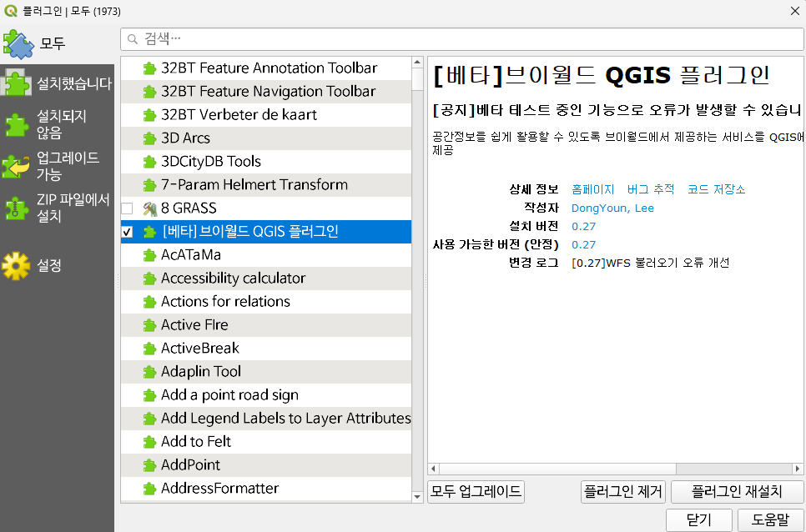This screenshot has height=532, width=806.
Task: Click the plugin icon next to Active Fire
Action: point(149,325)
